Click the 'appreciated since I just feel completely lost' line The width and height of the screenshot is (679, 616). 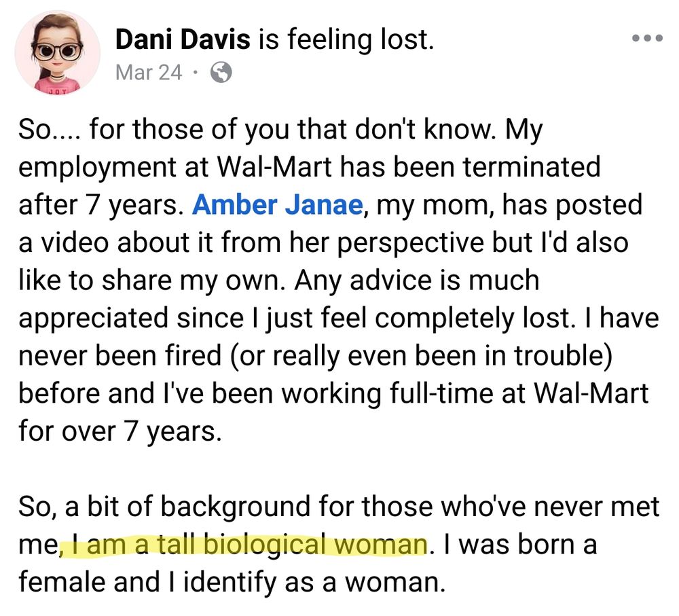[x=339, y=318]
